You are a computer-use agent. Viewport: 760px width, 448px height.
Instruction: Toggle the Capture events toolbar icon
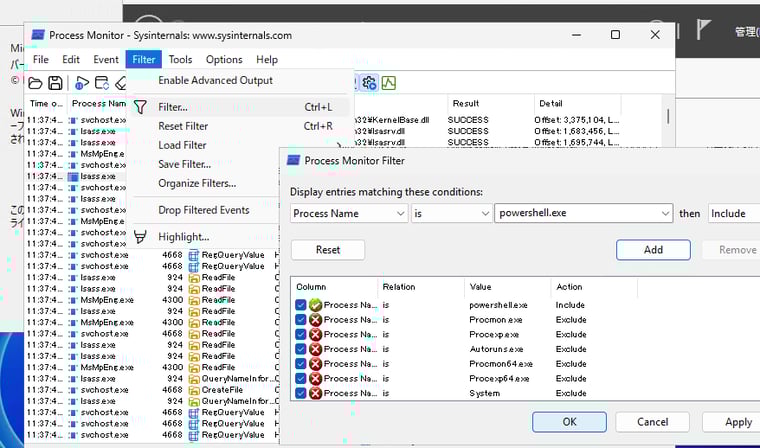81,83
